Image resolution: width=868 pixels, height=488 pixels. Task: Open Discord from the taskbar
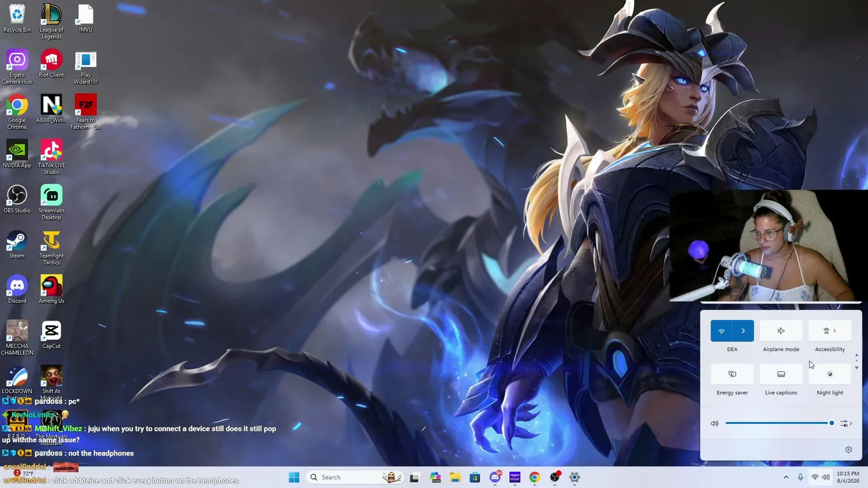(x=495, y=477)
